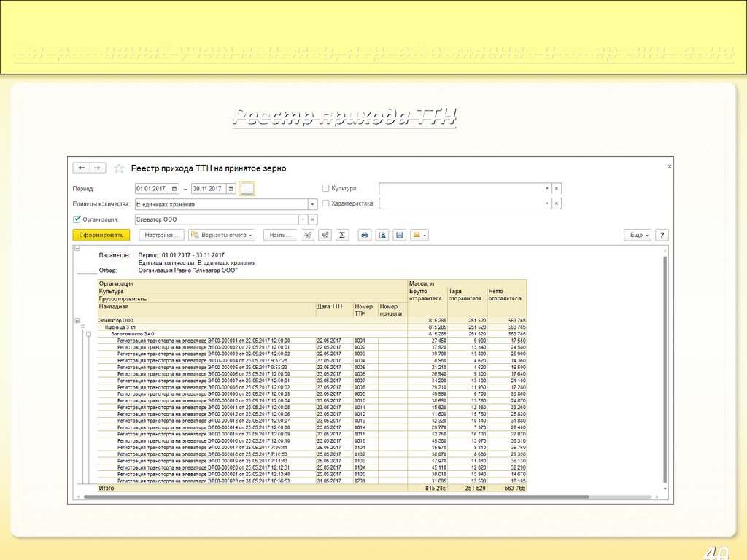Uncheck the Организация filter checkbox
Screen dimensions: 747x560
(x=77, y=219)
